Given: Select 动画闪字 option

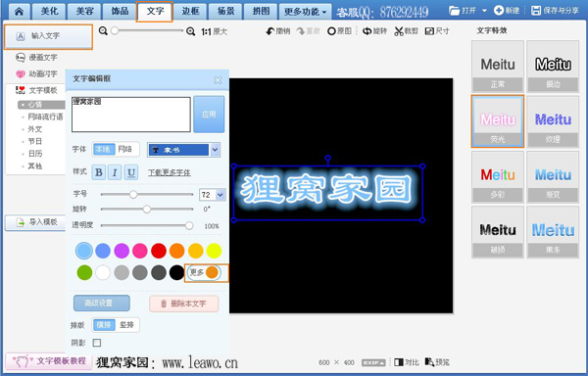Looking at the screenshot, I should pos(36,73).
